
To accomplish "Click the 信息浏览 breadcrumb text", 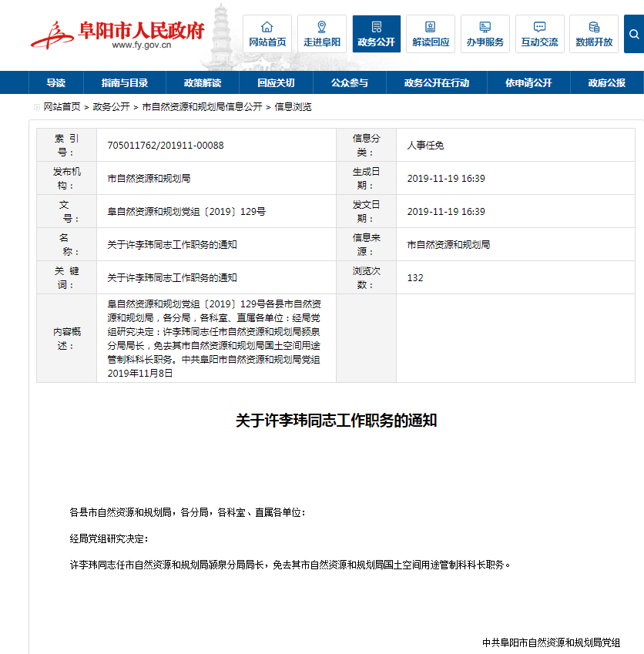I will pos(293,107).
